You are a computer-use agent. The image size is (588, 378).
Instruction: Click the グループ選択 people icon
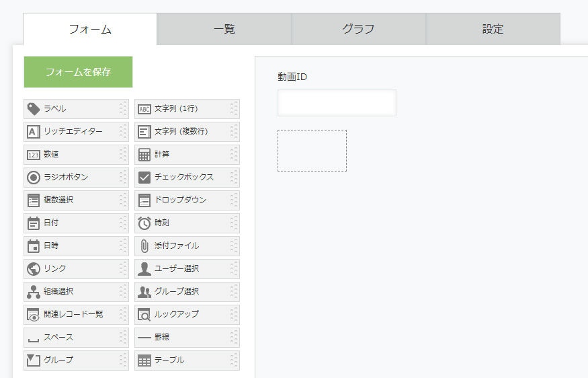[144, 292]
